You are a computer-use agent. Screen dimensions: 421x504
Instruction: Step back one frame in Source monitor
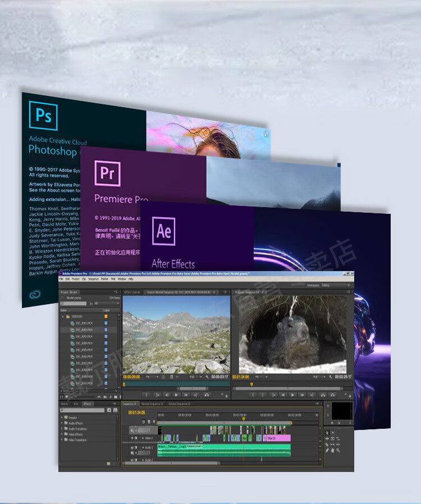(167, 395)
